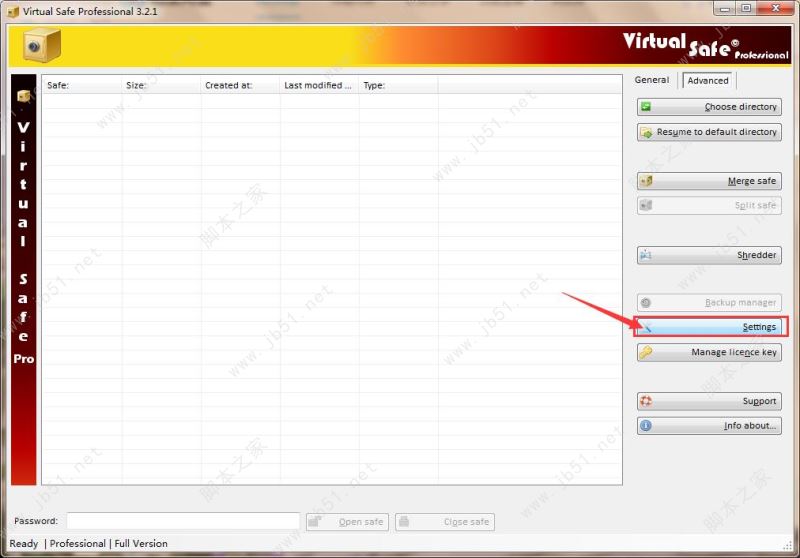This screenshot has width=800, height=558.
Task: Click the Professional status bar entry
Action: 78,544
